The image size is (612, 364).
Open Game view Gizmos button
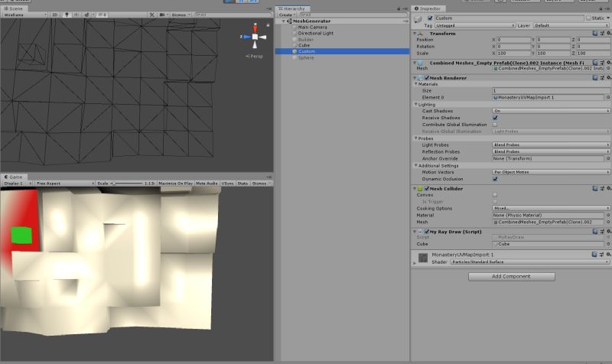260,183
